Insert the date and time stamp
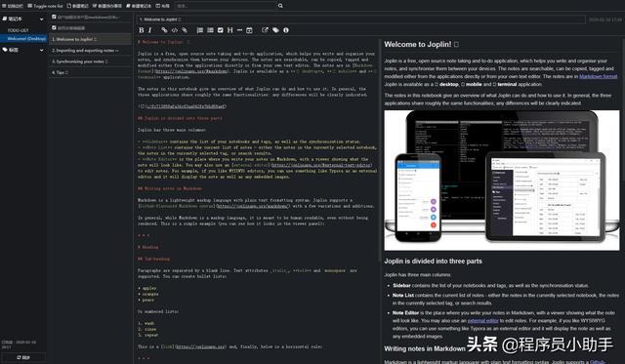625x364 pixels. (249, 30)
